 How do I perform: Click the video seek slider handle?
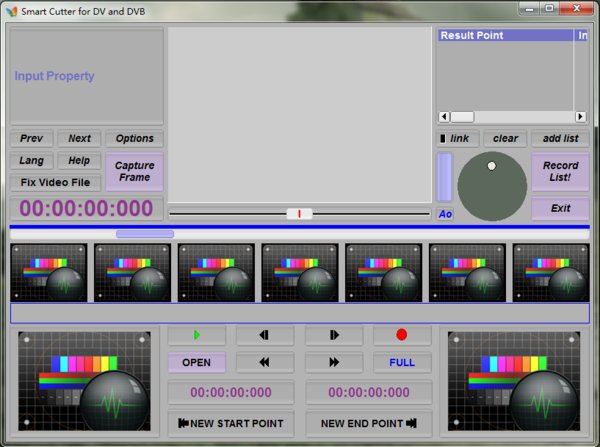click(x=299, y=214)
